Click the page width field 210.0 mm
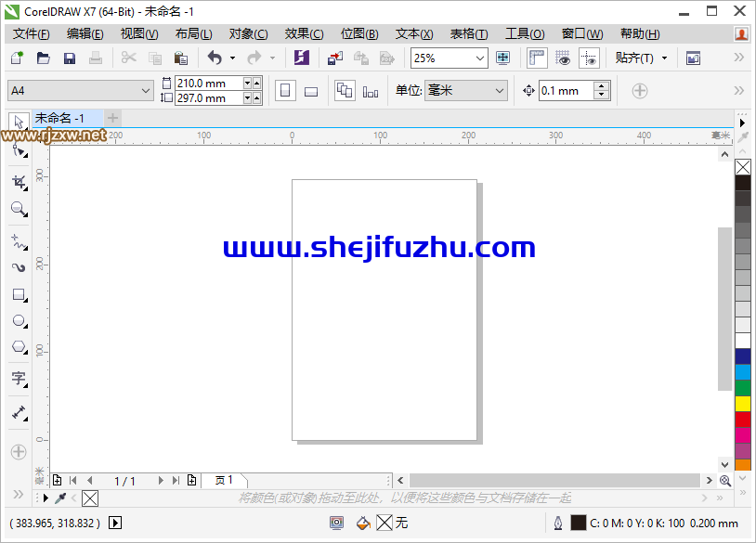 [209, 84]
